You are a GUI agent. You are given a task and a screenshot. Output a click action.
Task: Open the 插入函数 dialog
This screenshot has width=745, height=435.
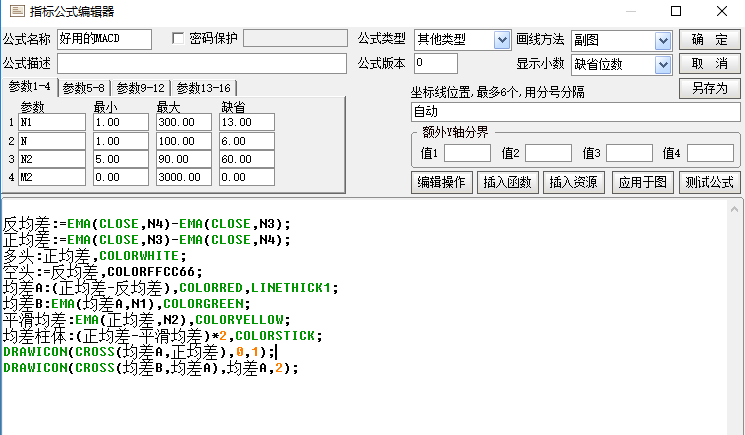507,182
